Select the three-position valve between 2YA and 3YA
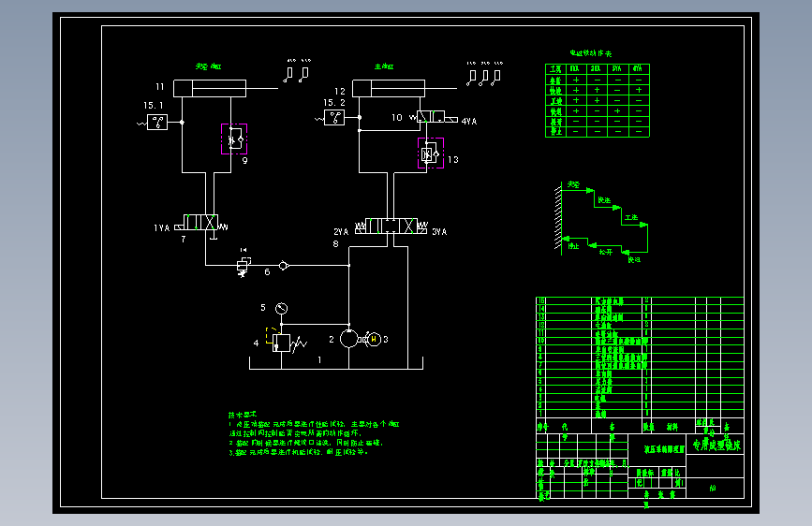Image resolution: width=812 pixels, height=526 pixels. coord(391,226)
